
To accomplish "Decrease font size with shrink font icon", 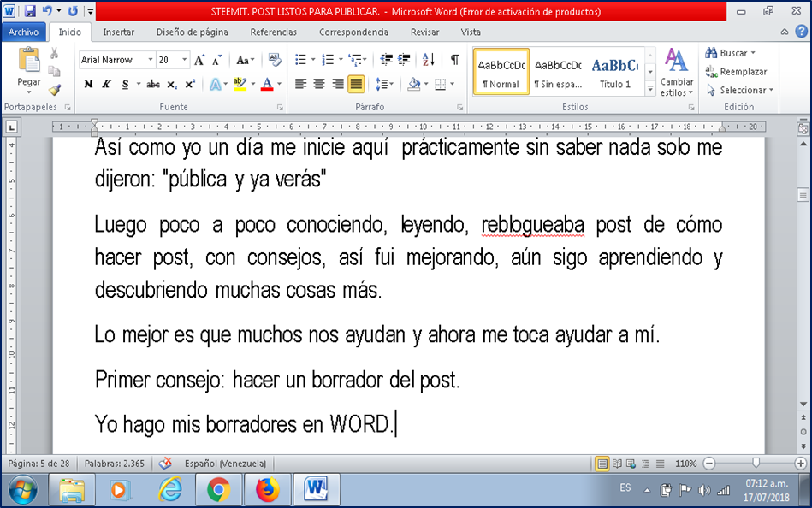I will pyautogui.click(x=217, y=60).
